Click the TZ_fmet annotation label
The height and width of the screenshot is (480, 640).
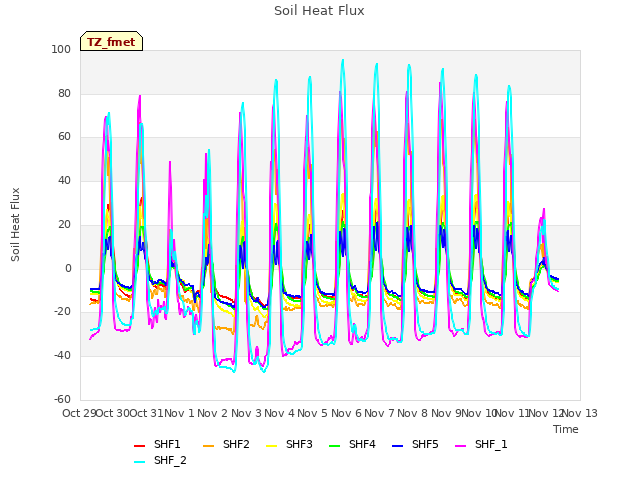[111, 41]
